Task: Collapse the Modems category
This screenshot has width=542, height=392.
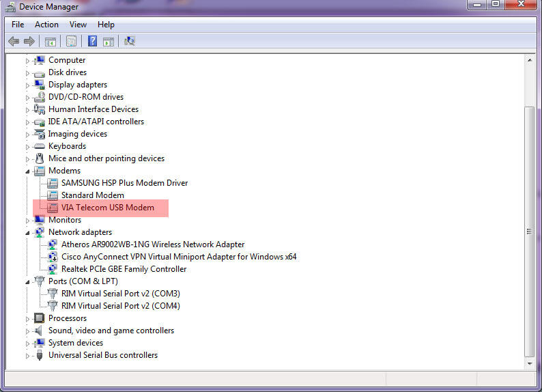Action: [28, 171]
